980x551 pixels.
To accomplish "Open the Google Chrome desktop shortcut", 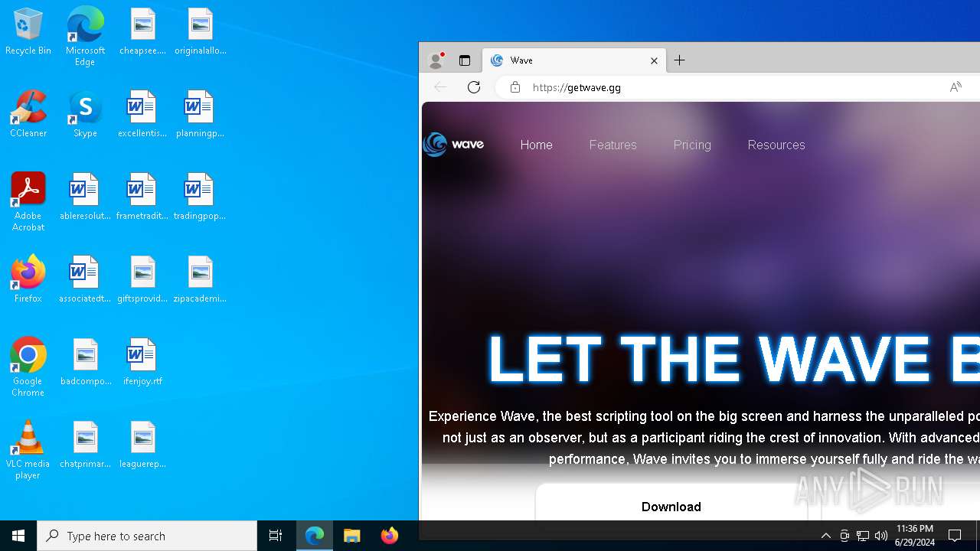I will [x=28, y=367].
